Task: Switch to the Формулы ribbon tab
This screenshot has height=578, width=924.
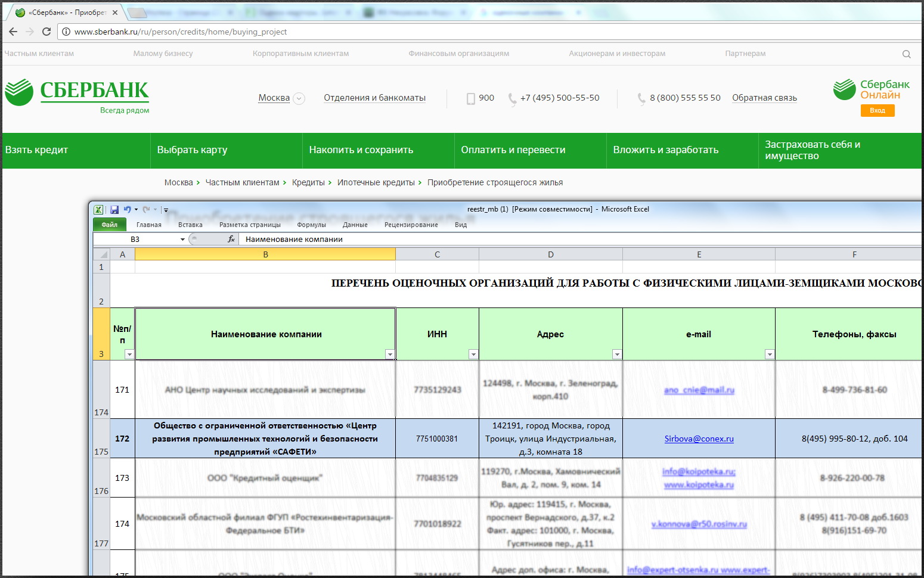Action: 311,225
